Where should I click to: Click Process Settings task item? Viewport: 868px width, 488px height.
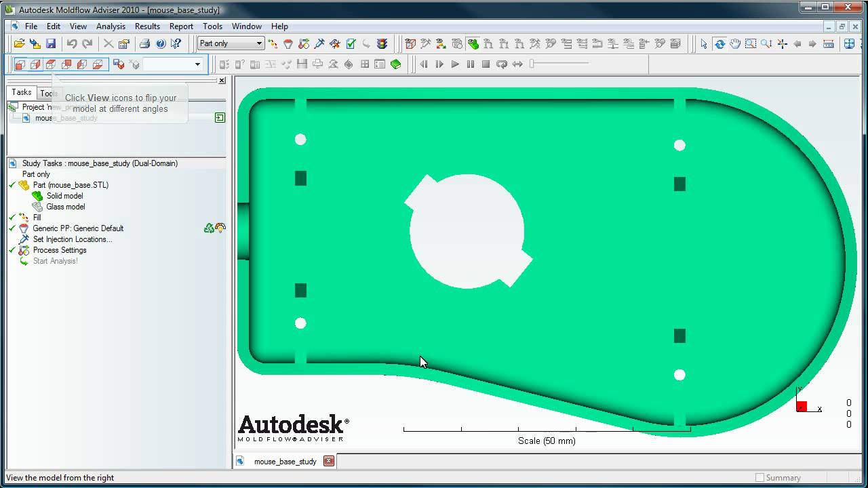[x=60, y=250]
